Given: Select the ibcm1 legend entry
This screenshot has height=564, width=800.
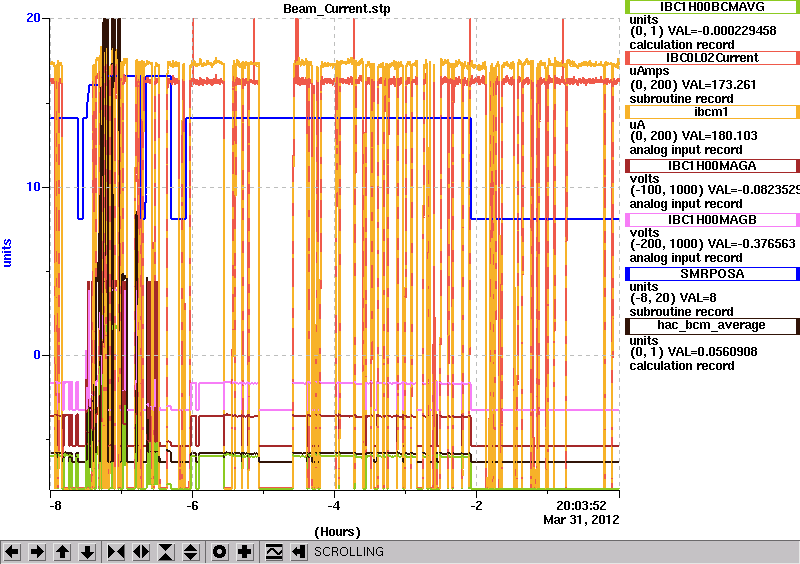Looking at the screenshot, I should click(x=712, y=112).
